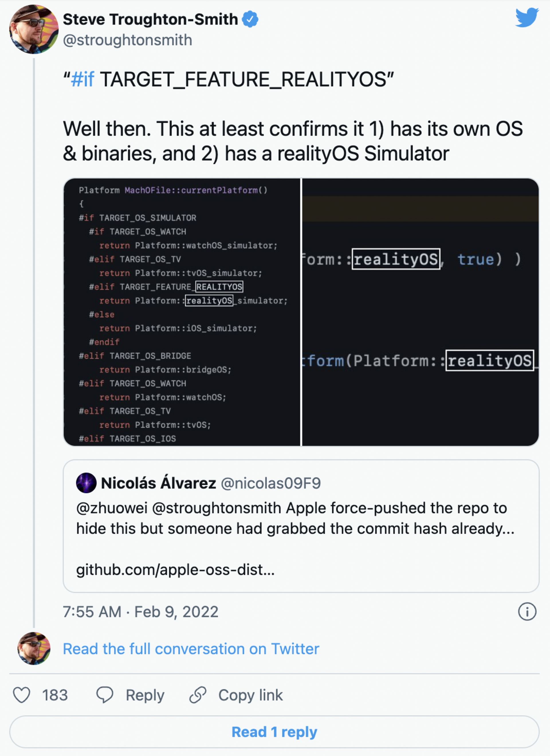550x756 pixels.
Task: Open the right realityOS code image
Action: 421,312
